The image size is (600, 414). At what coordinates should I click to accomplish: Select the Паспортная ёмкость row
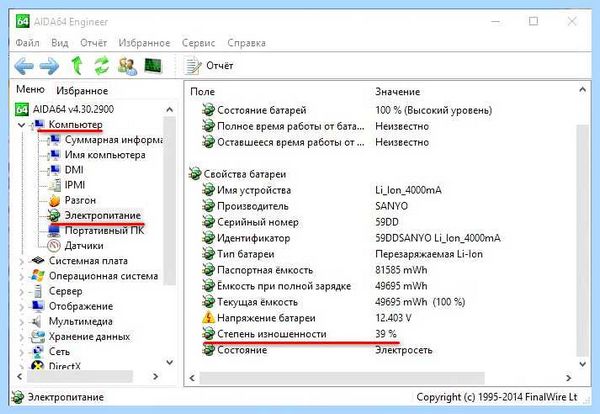point(315,270)
